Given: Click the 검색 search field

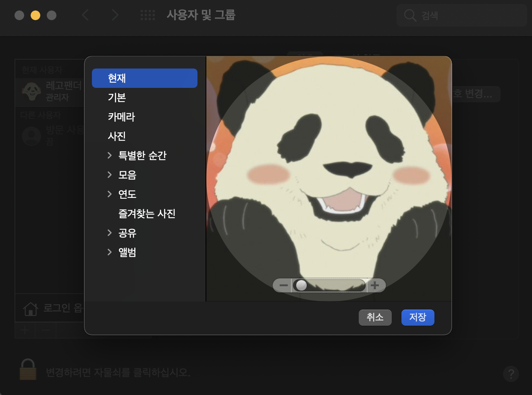Looking at the screenshot, I should pyautogui.click(x=462, y=15).
